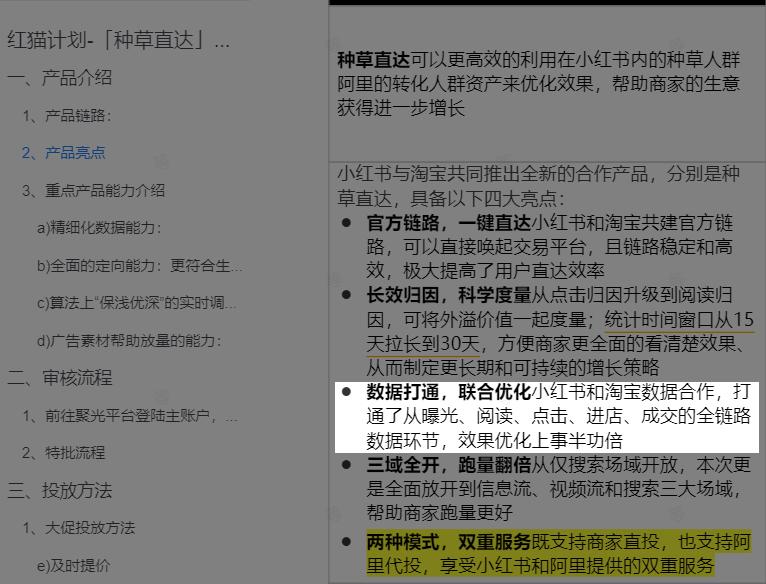766x584 pixels.
Task: Click text 效，极大提高了用户直达效率
Action: point(485,270)
